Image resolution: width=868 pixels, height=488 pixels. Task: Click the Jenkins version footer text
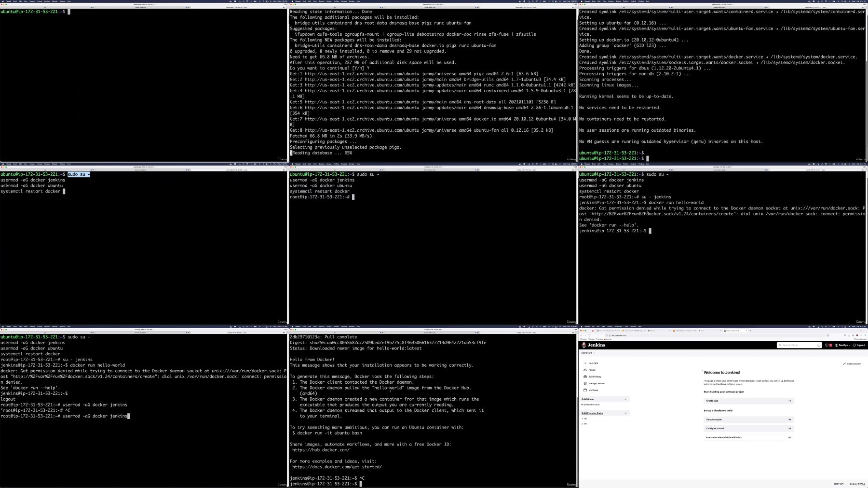pyautogui.click(x=857, y=484)
